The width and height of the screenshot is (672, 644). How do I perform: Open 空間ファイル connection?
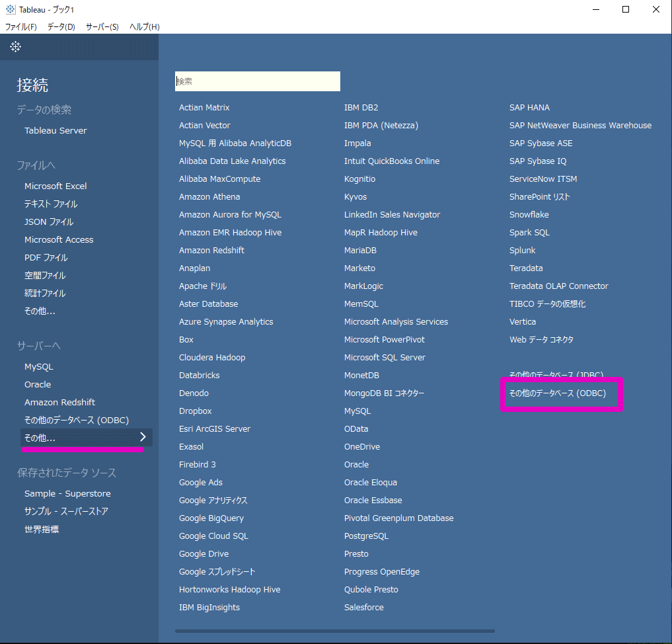coord(45,276)
